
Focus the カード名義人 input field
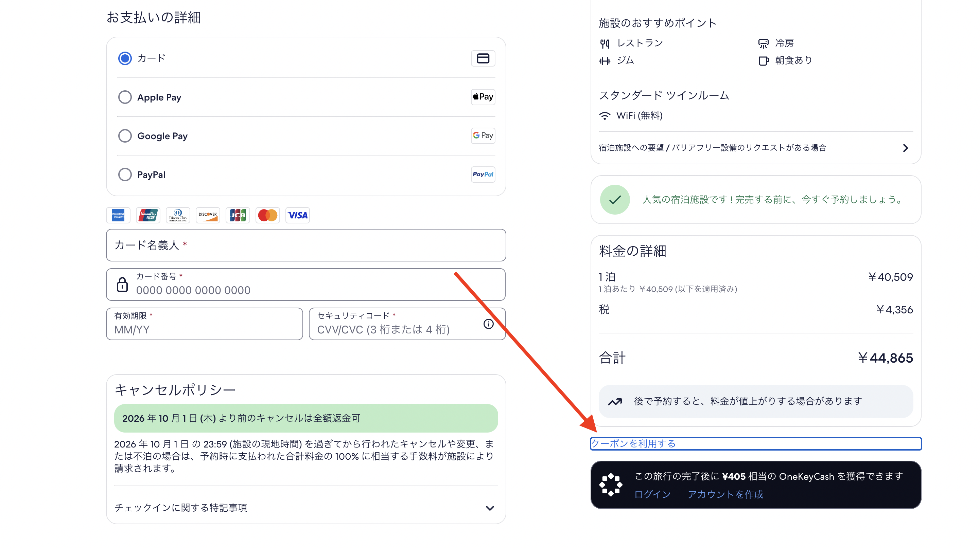tap(306, 245)
